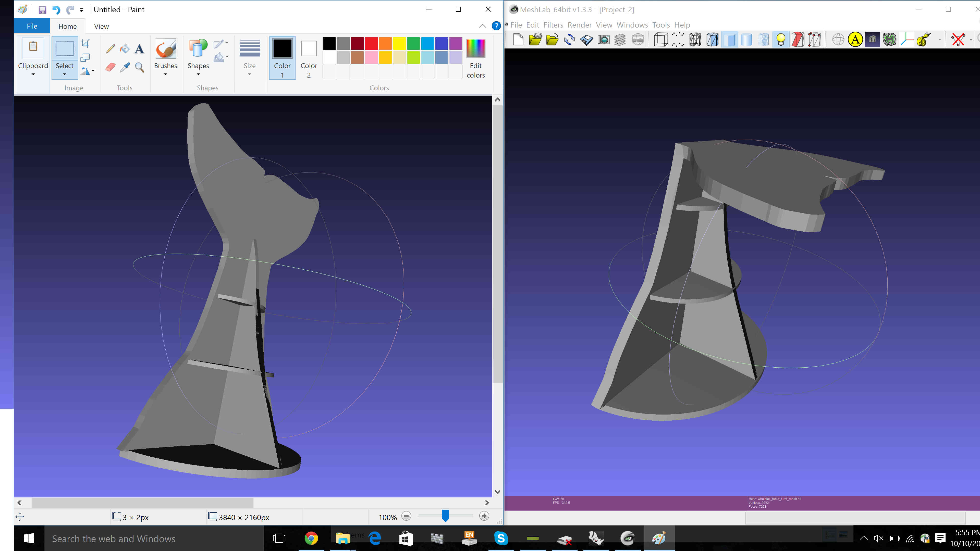Open the MeshLab Filters menu
The width and height of the screenshot is (980, 551).
click(x=553, y=25)
